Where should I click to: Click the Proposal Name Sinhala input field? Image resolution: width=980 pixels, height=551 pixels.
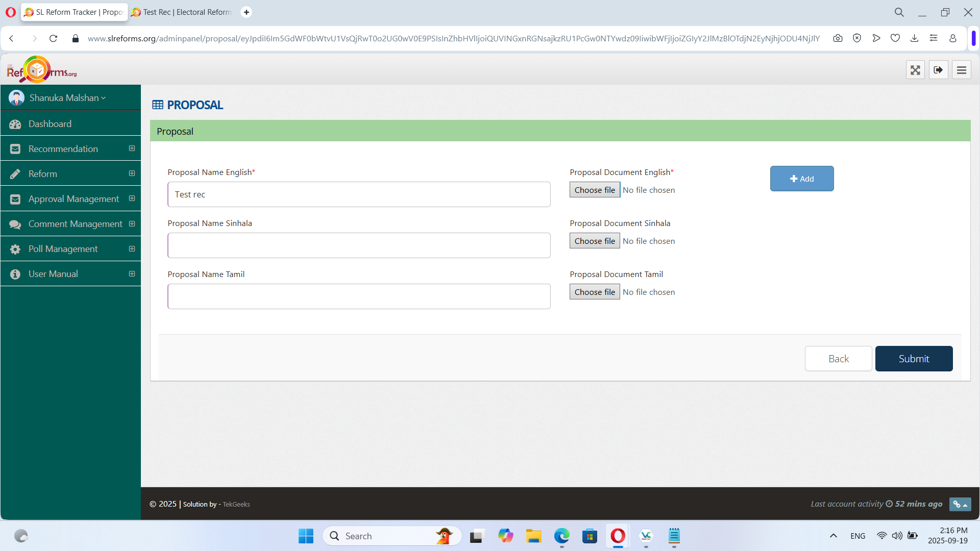click(359, 245)
